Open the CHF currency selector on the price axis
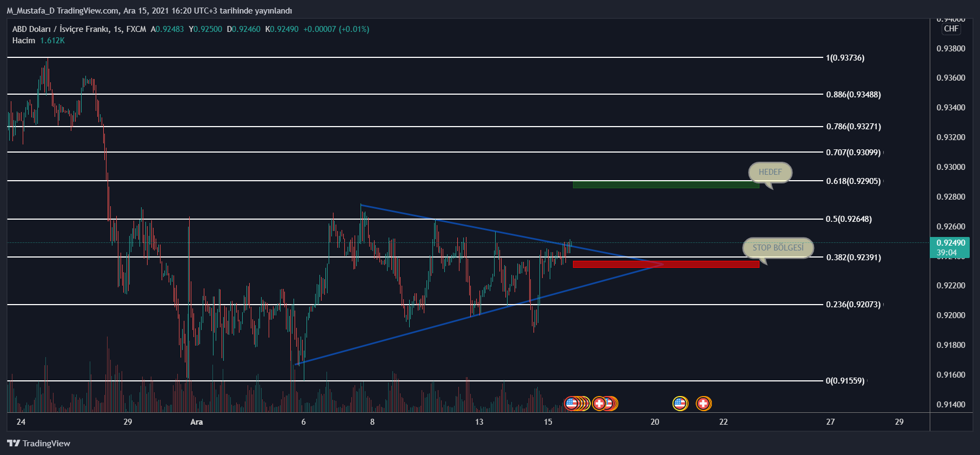 click(x=951, y=29)
